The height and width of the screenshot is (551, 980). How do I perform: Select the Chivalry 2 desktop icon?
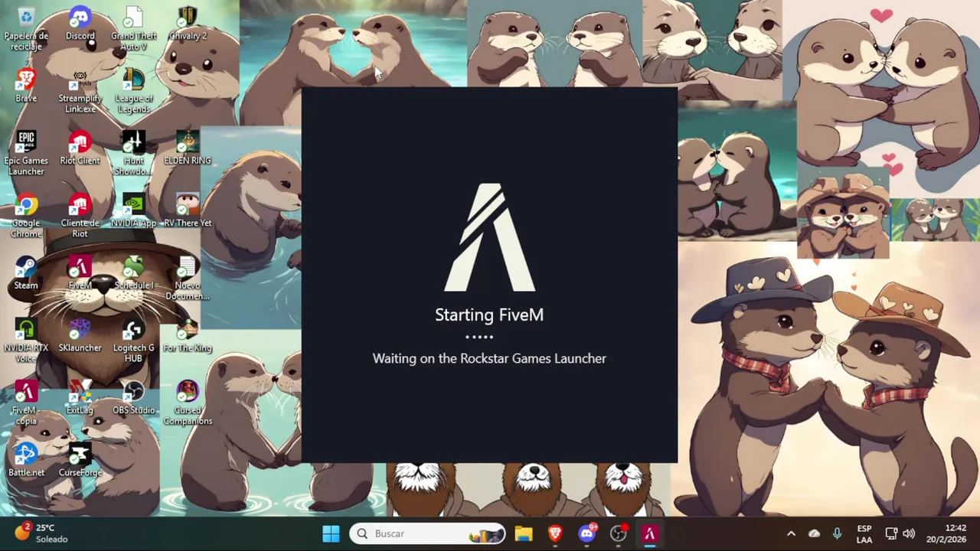187,24
